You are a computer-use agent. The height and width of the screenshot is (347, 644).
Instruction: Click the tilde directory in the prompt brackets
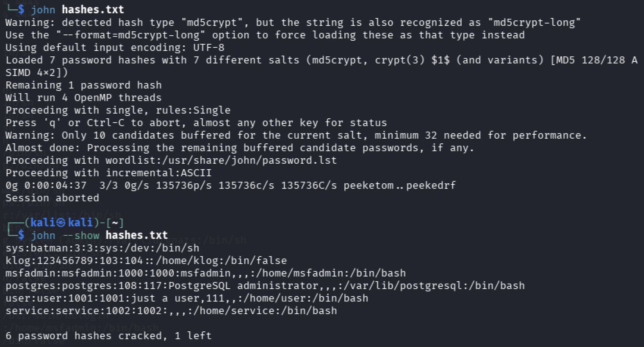[x=115, y=223]
